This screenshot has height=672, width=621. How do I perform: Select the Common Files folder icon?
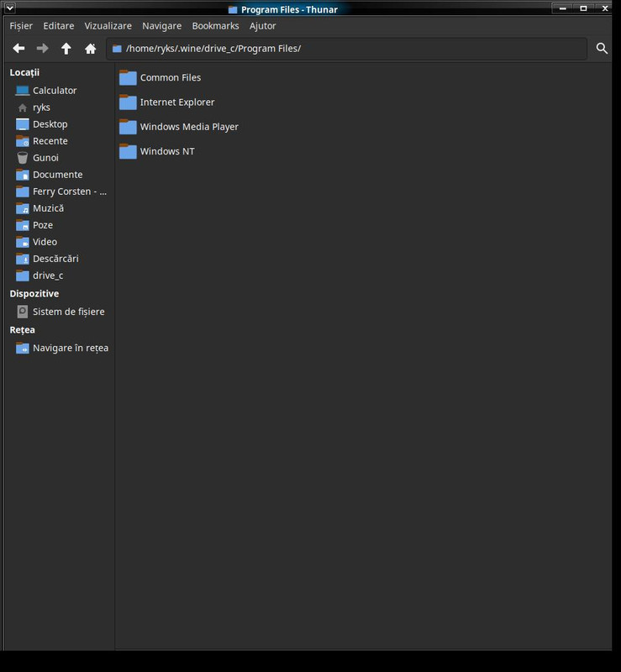(128, 77)
